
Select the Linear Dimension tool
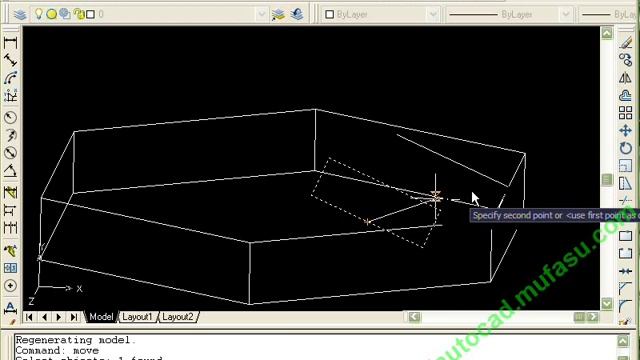(11, 43)
